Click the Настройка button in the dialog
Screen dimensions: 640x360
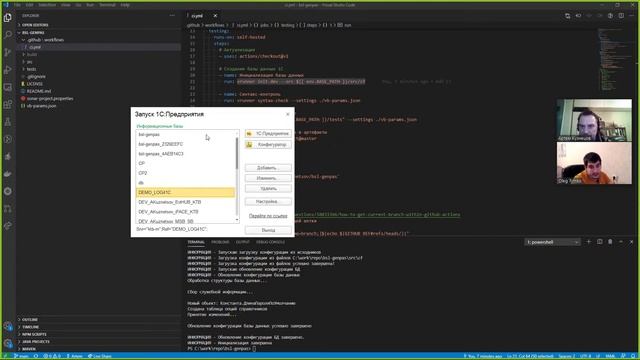268,202
